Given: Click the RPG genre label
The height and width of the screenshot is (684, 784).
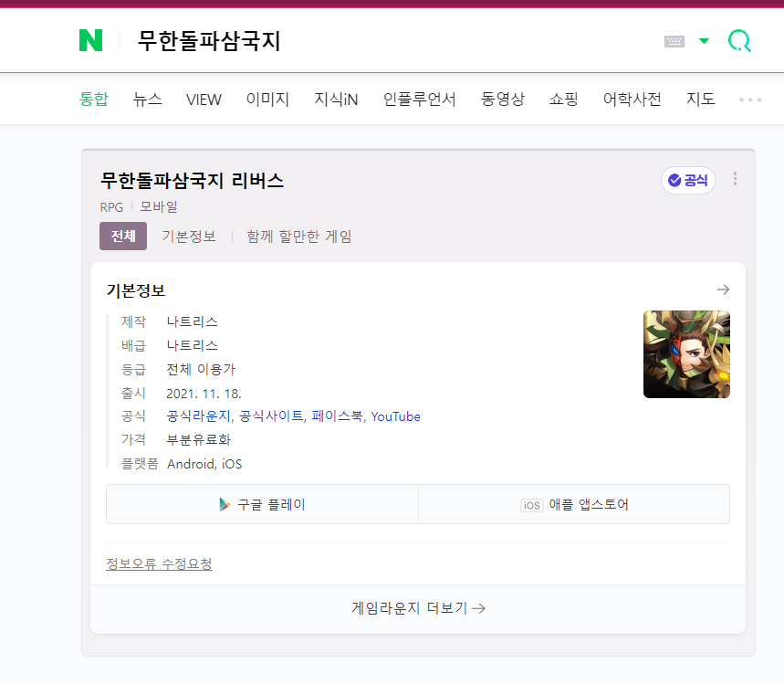Looking at the screenshot, I should click(x=111, y=207).
